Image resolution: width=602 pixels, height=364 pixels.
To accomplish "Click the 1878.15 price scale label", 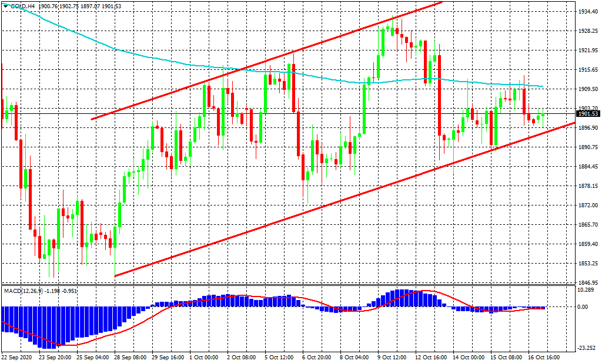I will 588,186.
